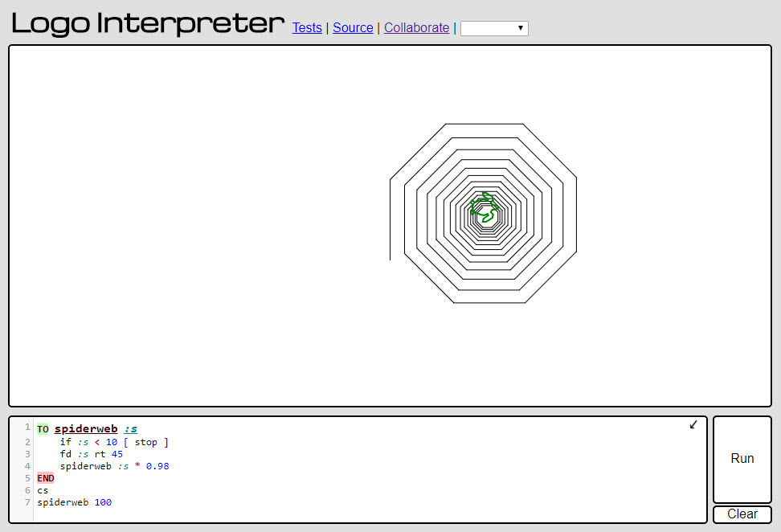Click the Clear button
Image resolution: width=781 pixels, height=532 pixels.
point(742,514)
